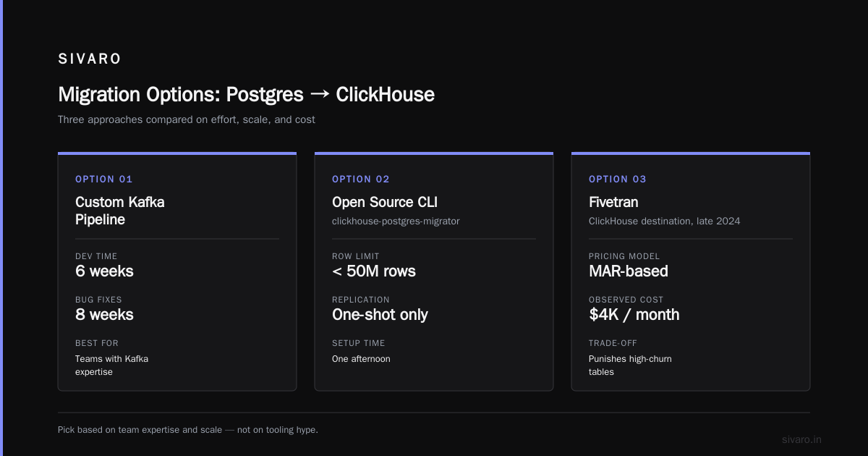Select the 'Open Source CLI' heading
This screenshot has height=456, width=868.
(x=385, y=202)
